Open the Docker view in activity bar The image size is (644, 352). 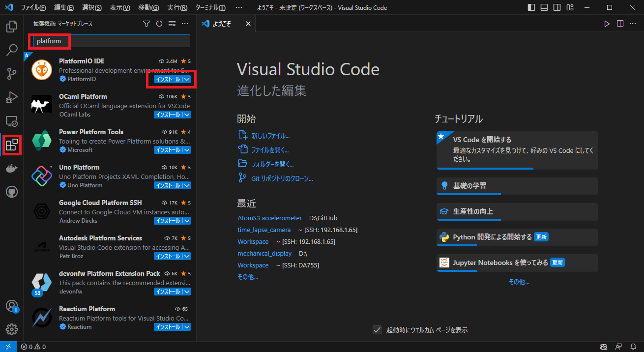click(x=12, y=169)
